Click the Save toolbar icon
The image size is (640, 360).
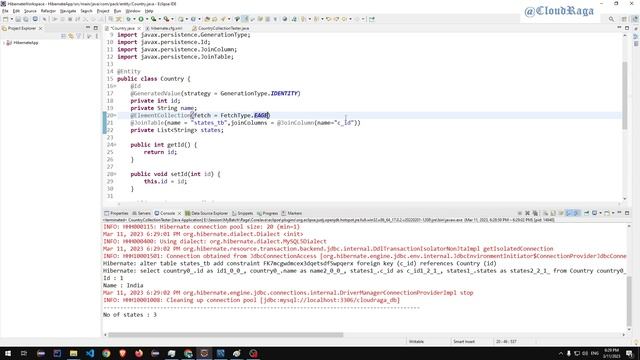pyautogui.click(x=18, y=19)
